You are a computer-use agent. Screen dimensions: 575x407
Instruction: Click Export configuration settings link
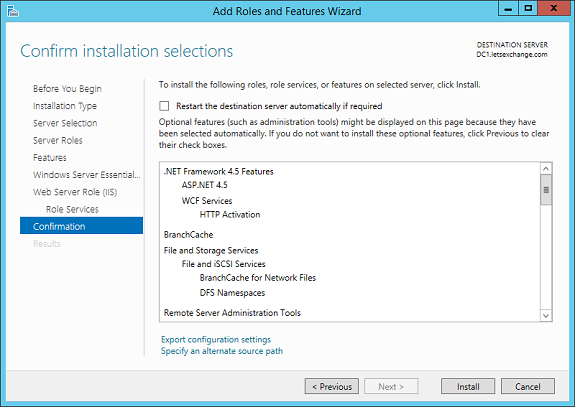pyautogui.click(x=216, y=340)
